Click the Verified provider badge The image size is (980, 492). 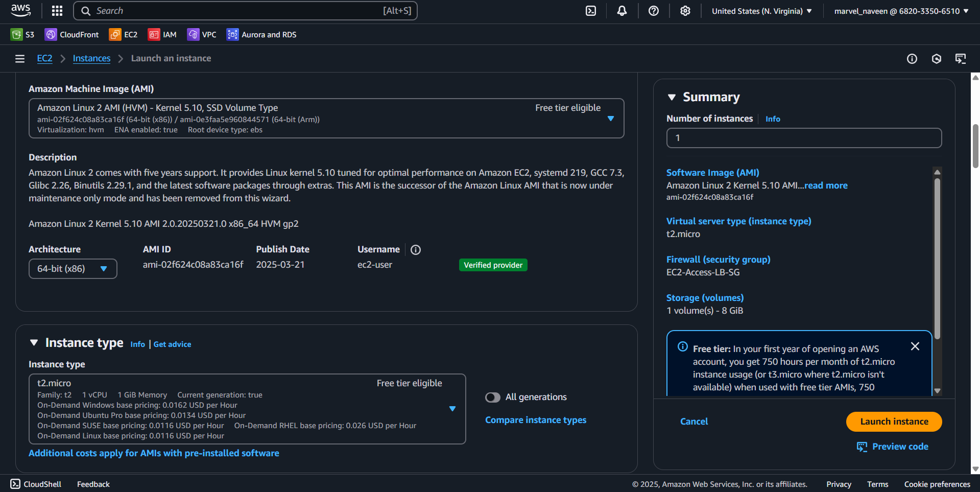coord(493,265)
